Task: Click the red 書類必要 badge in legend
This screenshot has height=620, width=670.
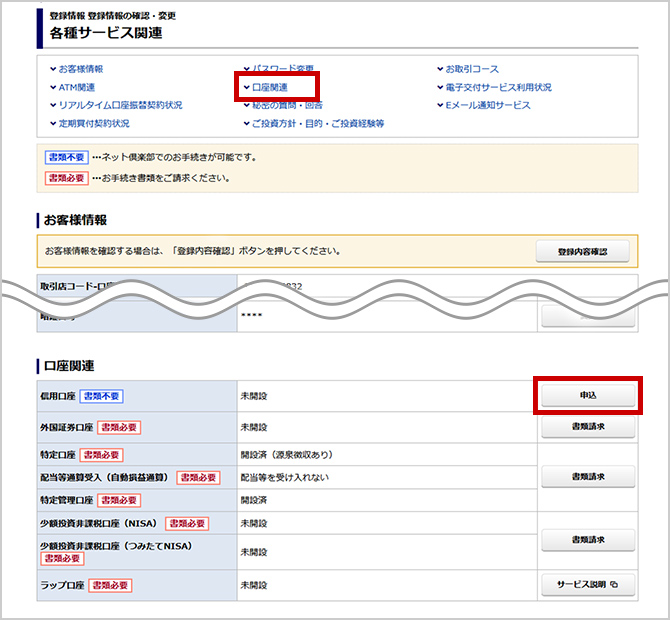Action: pyautogui.click(x=65, y=178)
